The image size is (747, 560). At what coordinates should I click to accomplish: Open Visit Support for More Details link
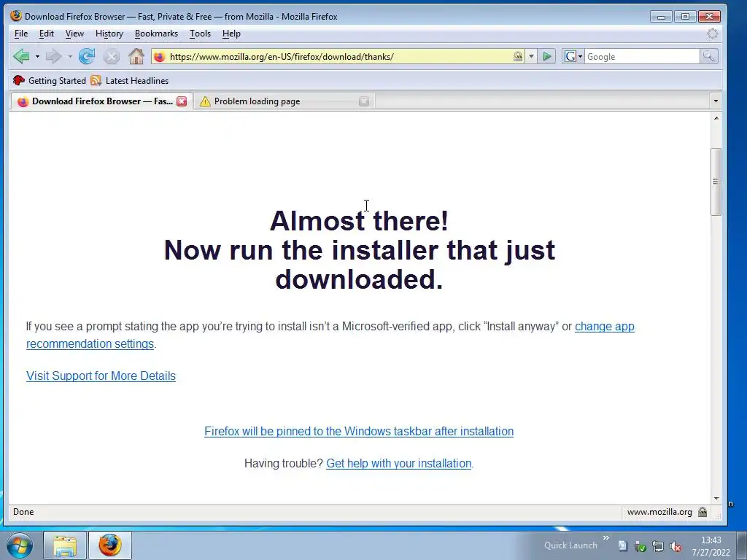[101, 376]
